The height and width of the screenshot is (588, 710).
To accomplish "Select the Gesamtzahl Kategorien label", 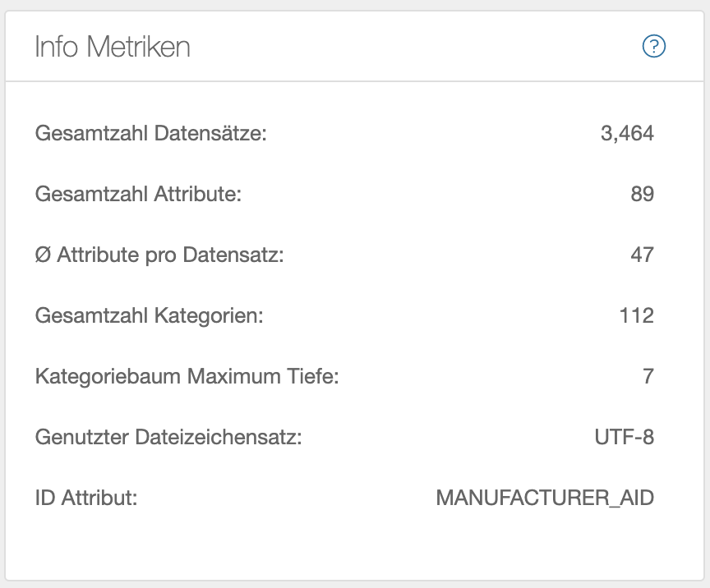I will (x=150, y=315).
